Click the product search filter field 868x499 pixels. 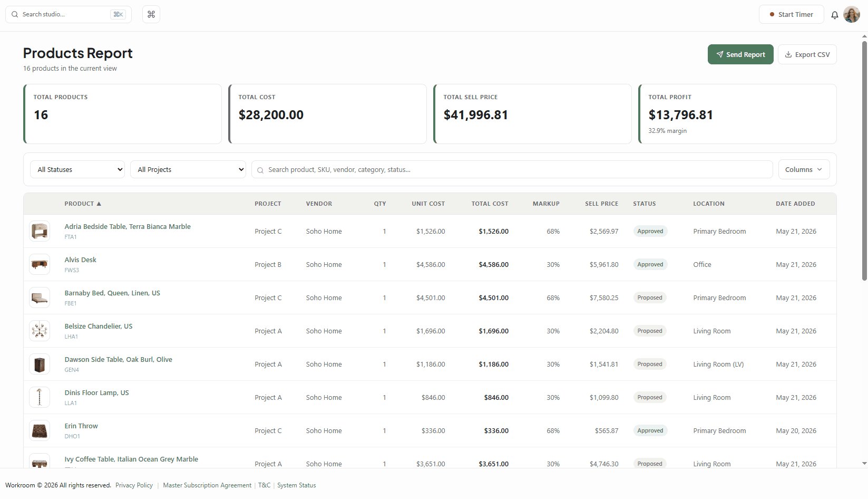click(512, 169)
